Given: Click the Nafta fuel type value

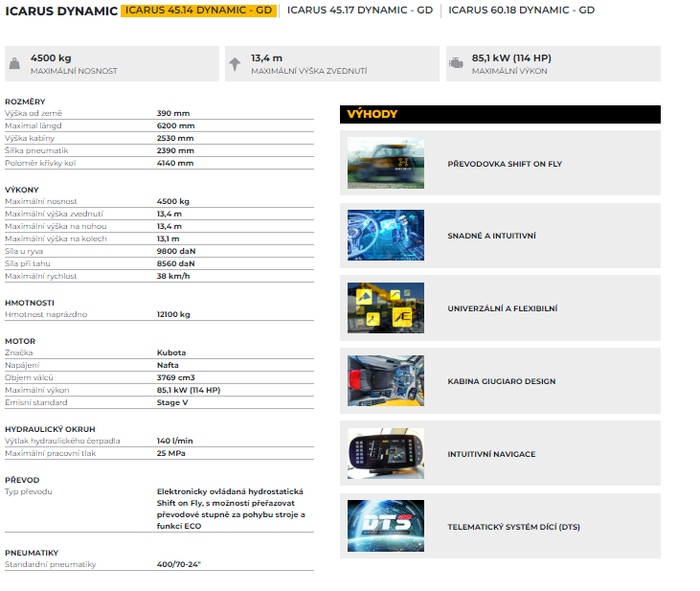Looking at the screenshot, I should pos(168,365).
